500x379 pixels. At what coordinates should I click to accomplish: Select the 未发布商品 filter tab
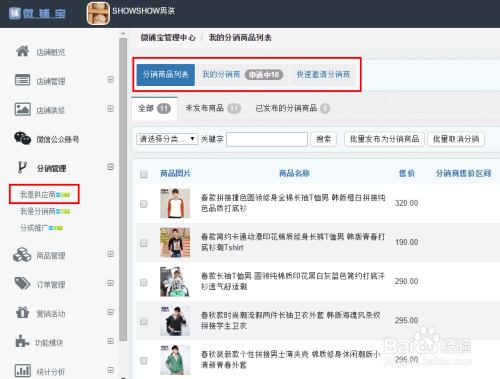coord(213,108)
